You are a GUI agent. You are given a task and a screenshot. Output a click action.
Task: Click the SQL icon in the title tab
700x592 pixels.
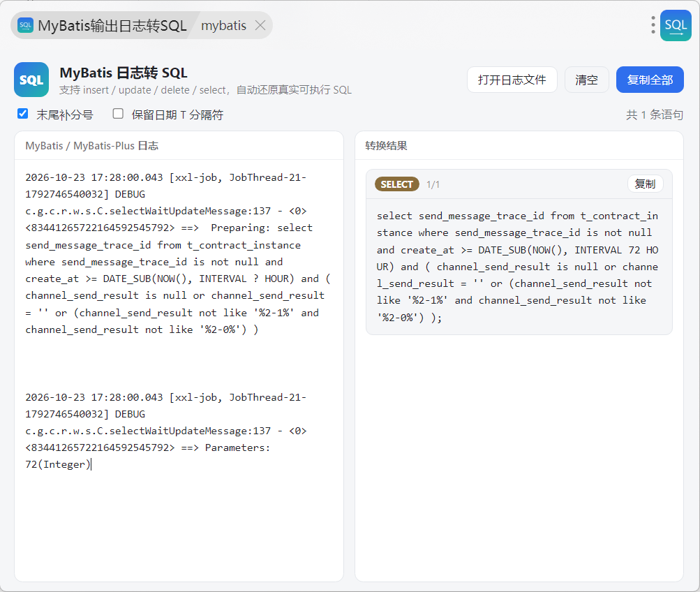point(25,25)
